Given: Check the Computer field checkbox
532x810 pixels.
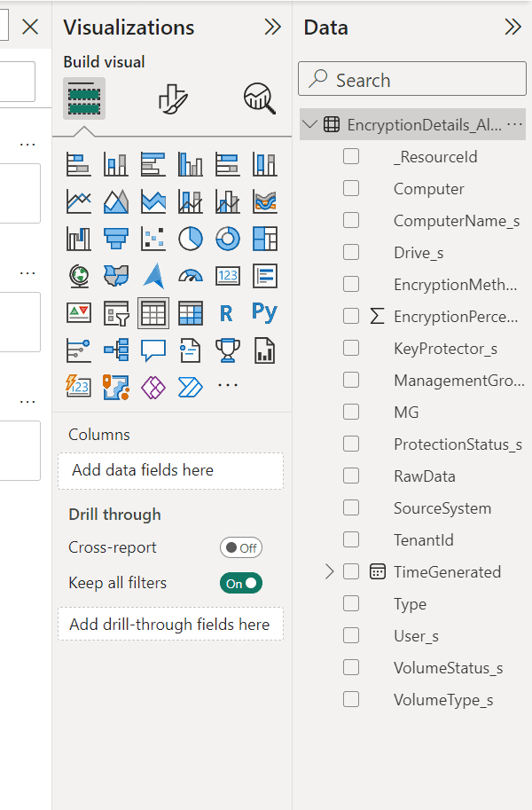Looking at the screenshot, I should pyautogui.click(x=351, y=189).
